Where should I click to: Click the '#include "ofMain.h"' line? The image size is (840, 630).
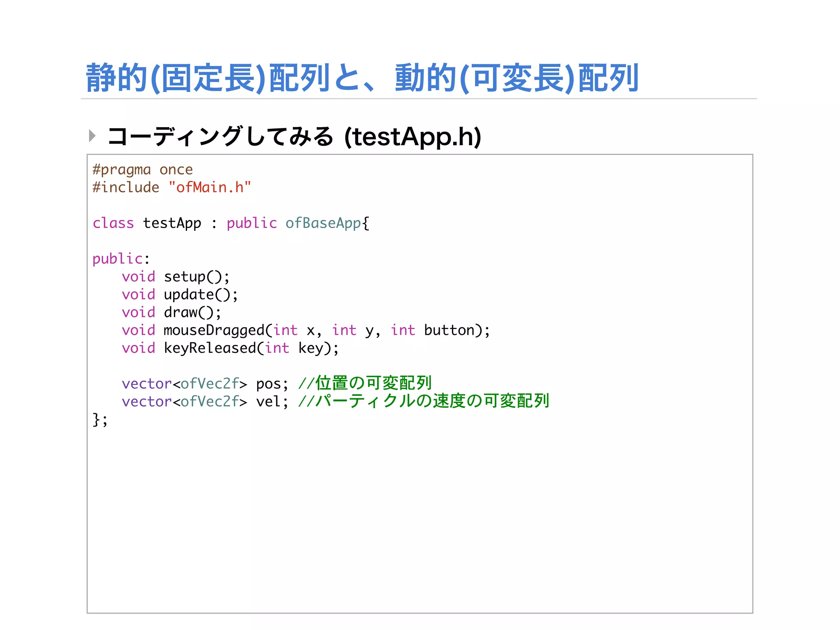(x=172, y=187)
